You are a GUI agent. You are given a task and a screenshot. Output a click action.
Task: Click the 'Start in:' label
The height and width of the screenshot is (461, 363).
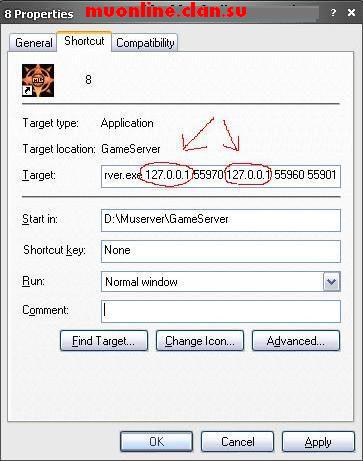[x=40, y=219]
